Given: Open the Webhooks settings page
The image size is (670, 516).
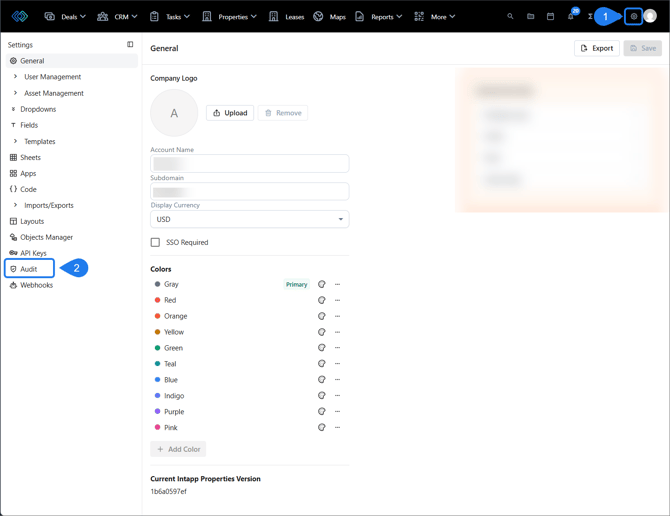Looking at the screenshot, I should [36, 285].
